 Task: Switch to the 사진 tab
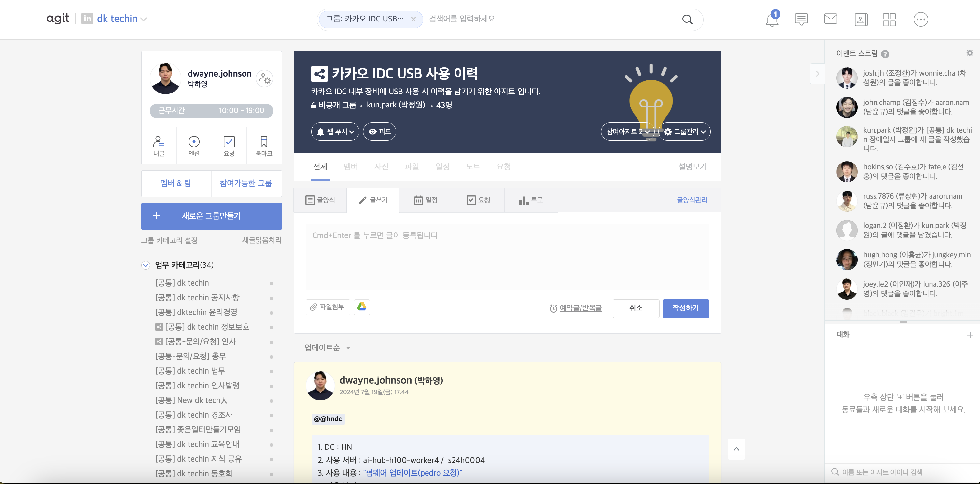point(381,167)
